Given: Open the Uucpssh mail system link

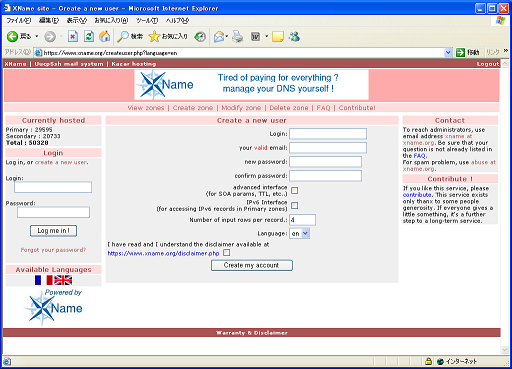Looking at the screenshot, I should (69, 64).
